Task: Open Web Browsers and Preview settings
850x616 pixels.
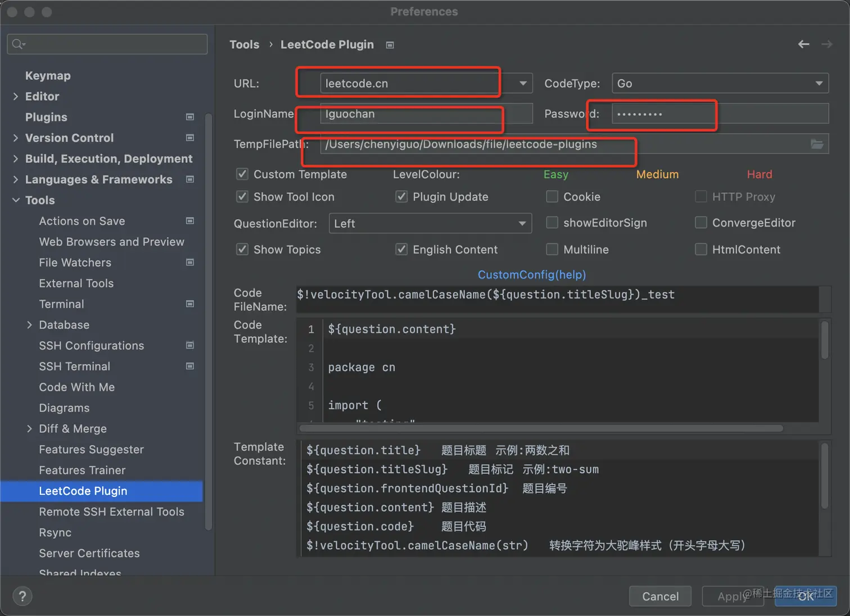Action: pos(111,242)
